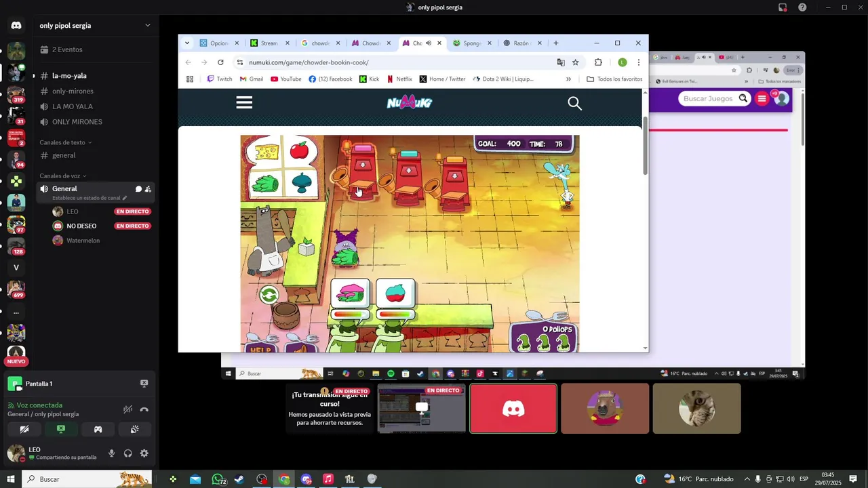Screen dimensions: 868x488
Task: Mute the Discord microphone
Action: [x=111, y=453]
